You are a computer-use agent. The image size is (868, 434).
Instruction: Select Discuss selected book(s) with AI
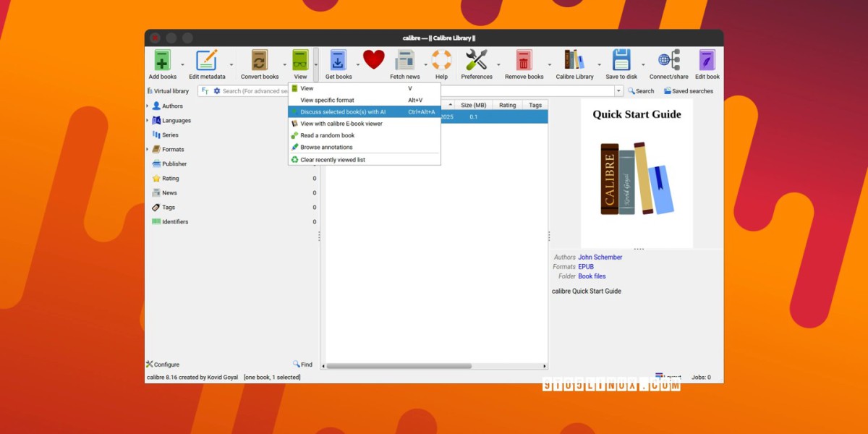click(343, 112)
